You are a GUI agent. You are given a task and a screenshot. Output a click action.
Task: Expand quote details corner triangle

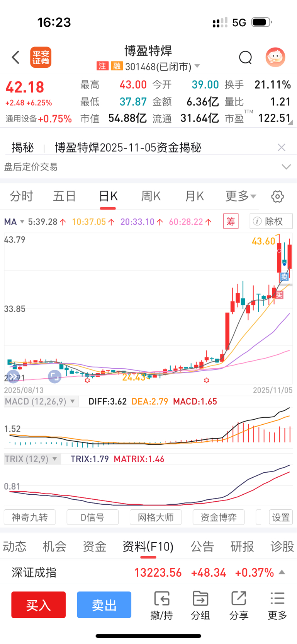coord(290,123)
